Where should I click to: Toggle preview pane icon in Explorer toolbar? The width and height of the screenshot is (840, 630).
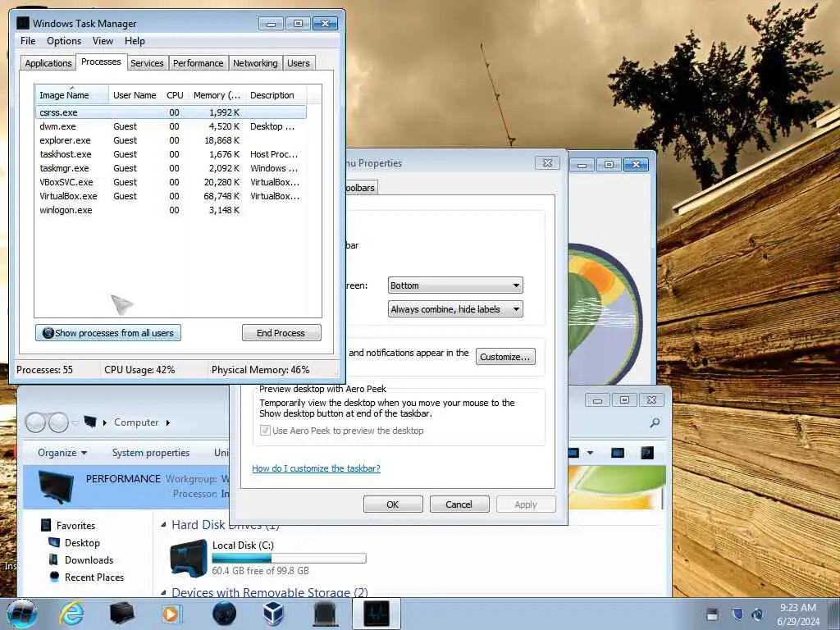tap(617, 453)
